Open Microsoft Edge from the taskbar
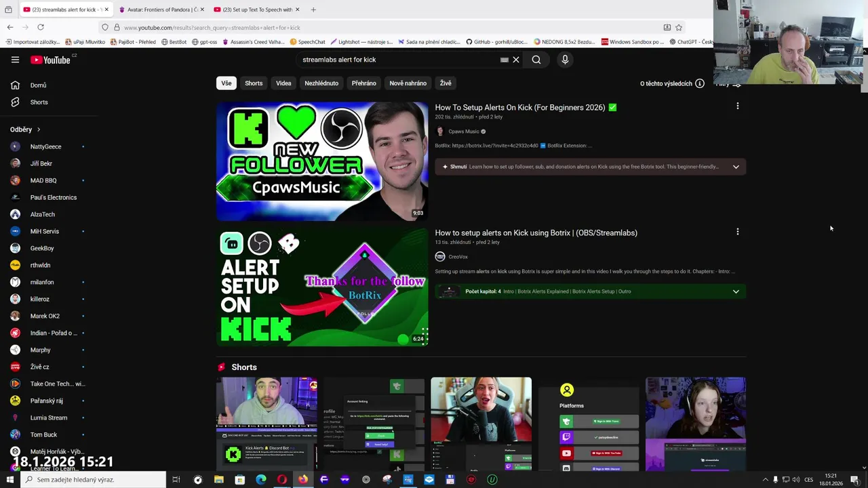This screenshot has height=488, width=868. point(261,479)
